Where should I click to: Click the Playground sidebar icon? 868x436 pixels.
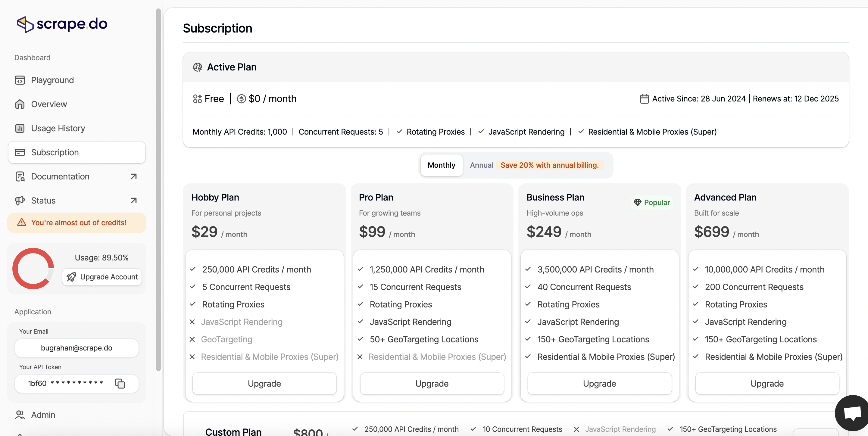coord(20,80)
